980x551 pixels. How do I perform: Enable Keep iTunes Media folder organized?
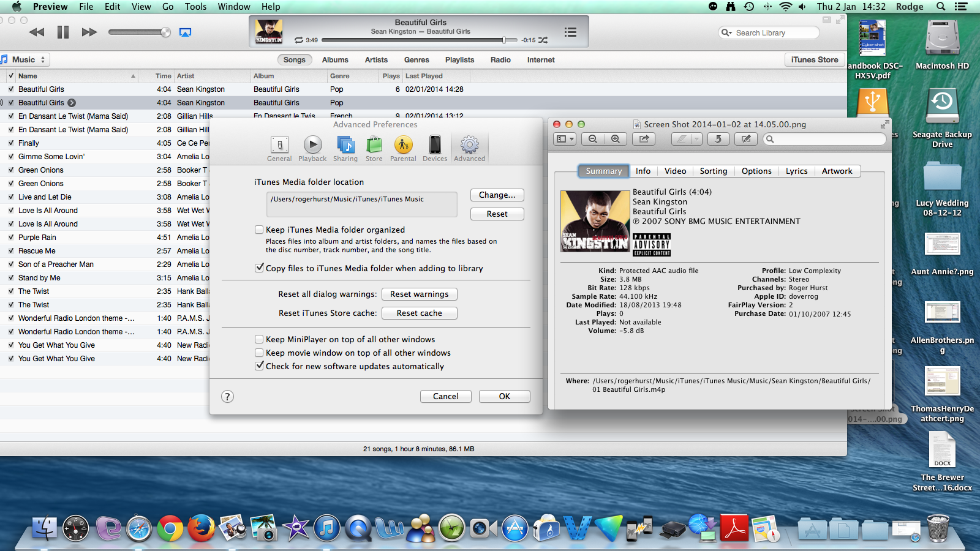259,230
